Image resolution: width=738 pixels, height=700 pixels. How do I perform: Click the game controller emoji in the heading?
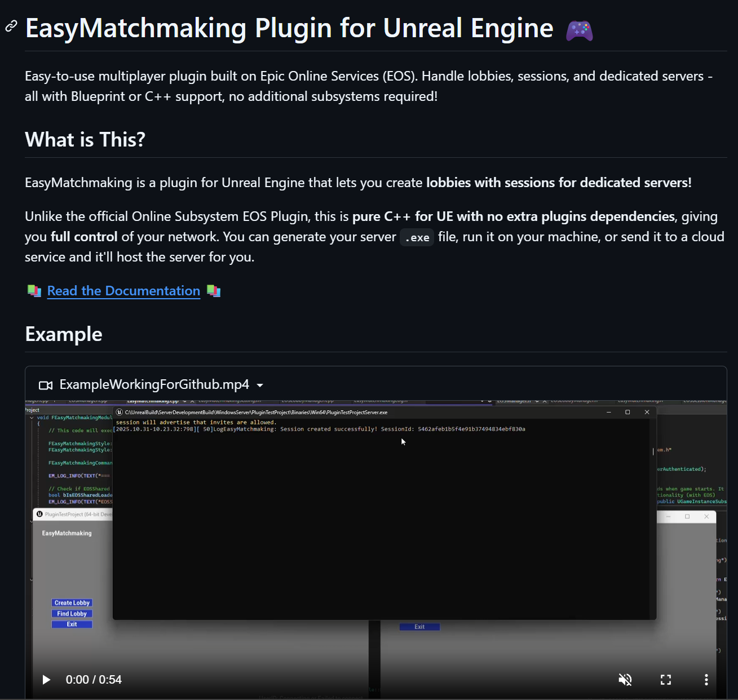pos(579,30)
